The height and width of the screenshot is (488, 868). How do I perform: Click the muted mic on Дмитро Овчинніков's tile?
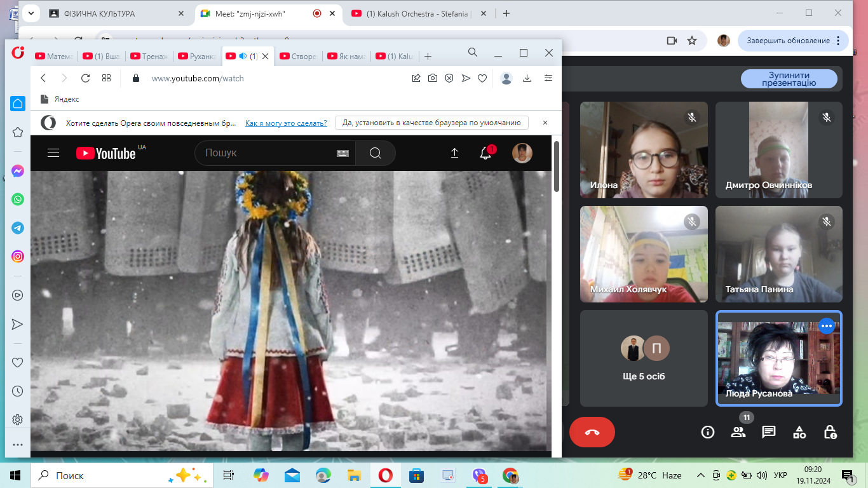tap(827, 118)
